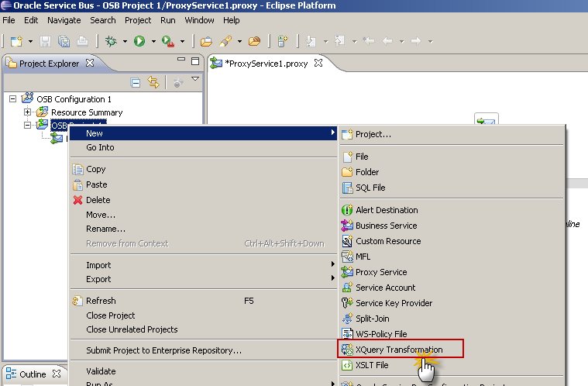Open the Navigate menu in menu bar

pos(64,20)
